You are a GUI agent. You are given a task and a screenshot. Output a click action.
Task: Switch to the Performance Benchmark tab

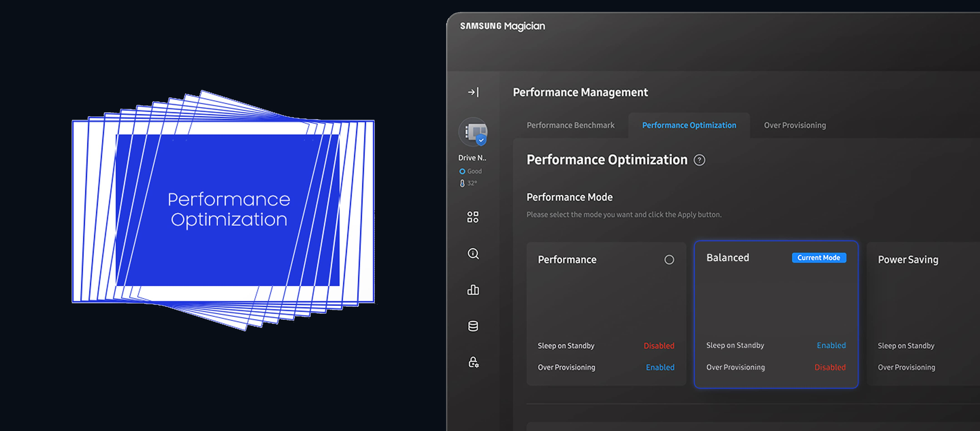point(570,125)
